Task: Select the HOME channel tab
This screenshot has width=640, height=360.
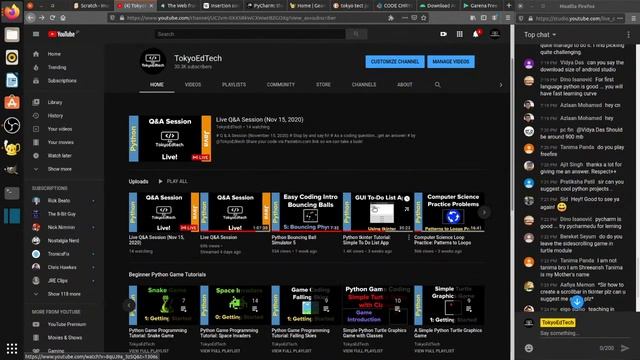Action: [x=157, y=84]
